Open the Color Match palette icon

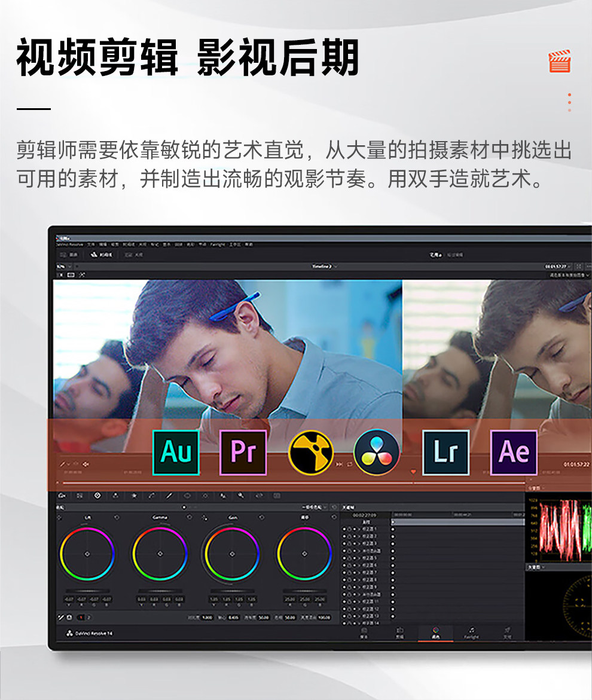[80, 496]
